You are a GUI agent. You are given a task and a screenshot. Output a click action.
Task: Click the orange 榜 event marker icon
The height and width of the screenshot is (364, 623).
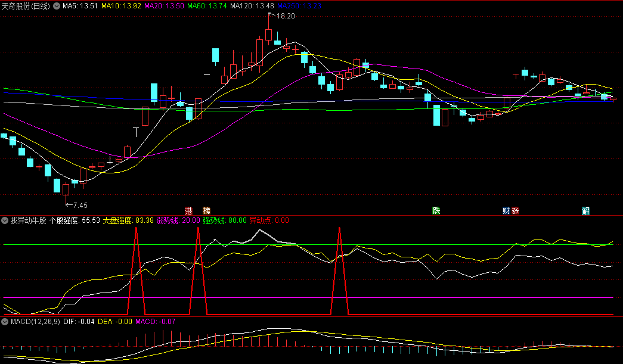(x=206, y=210)
